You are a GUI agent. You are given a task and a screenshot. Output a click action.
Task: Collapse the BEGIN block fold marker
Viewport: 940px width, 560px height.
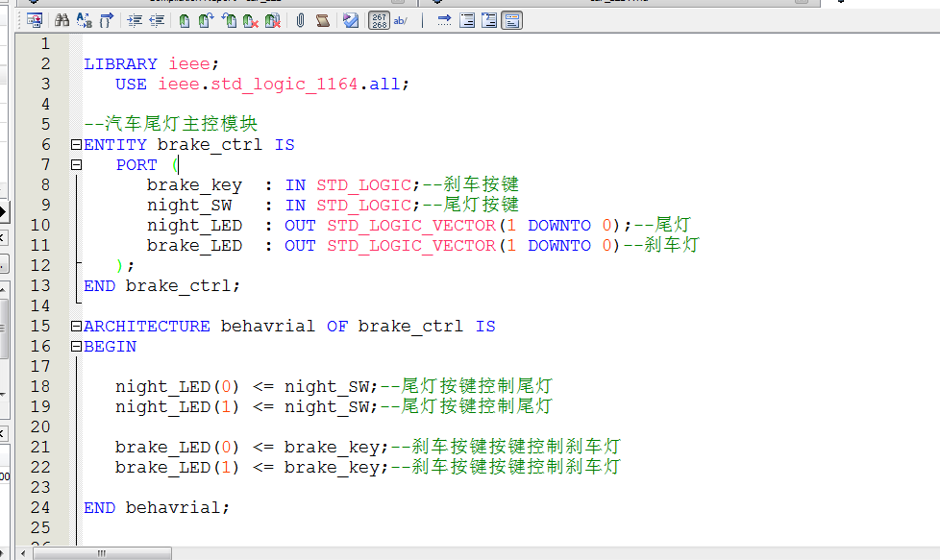[x=76, y=347]
